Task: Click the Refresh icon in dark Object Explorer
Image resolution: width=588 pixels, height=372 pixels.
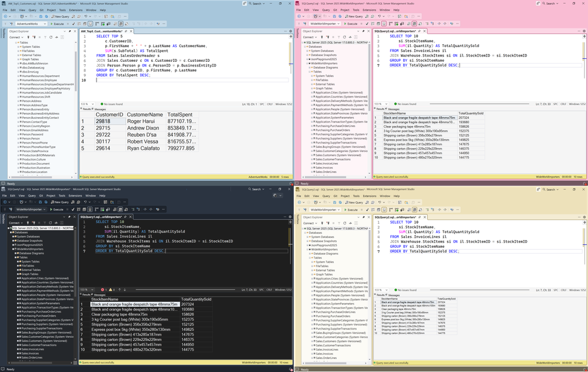Action: (x=50, y=222)
